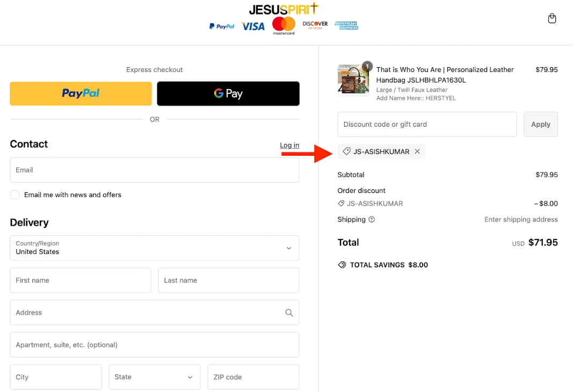This screenshot has width=573, height=392.
Task: Expand the State dropdown
Action: tap(154, 377)
